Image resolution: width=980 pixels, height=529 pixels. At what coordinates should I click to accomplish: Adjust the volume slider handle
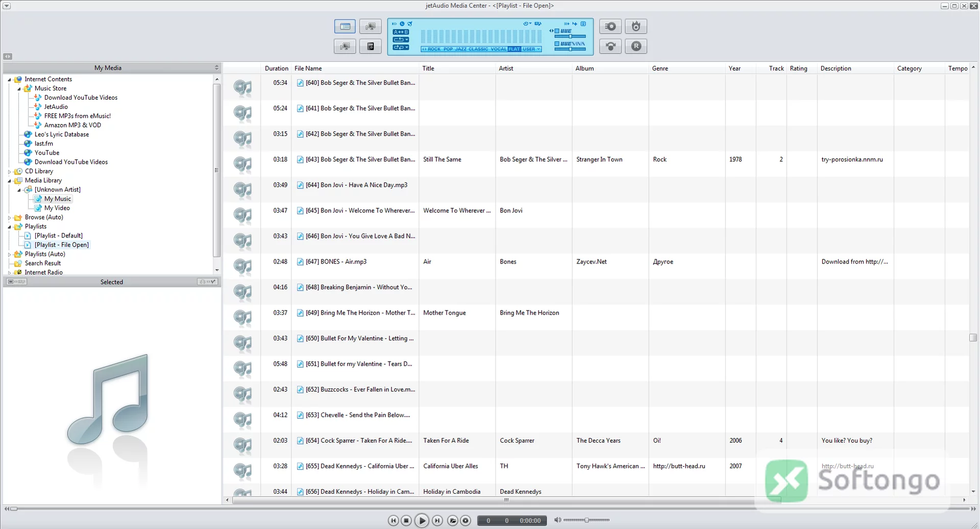tap(586, 520)
